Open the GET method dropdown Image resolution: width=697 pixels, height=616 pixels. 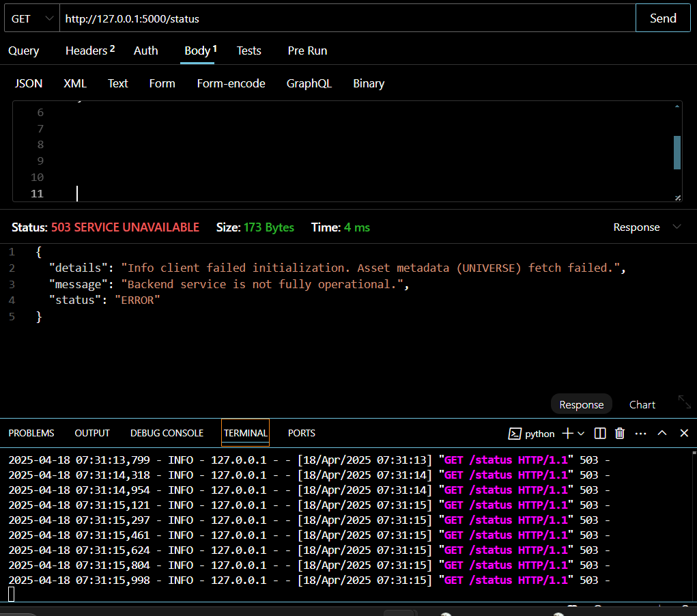tap(32, 18)
